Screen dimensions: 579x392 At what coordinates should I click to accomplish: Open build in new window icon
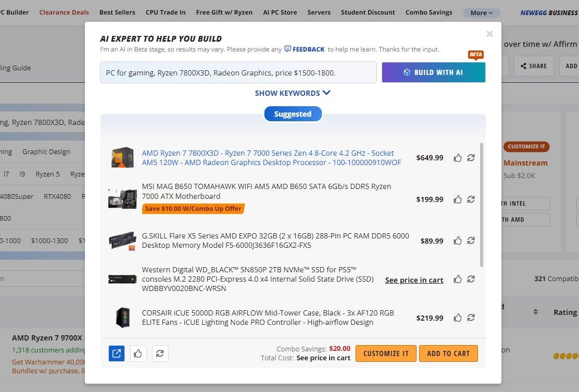(x=116, y=353)
